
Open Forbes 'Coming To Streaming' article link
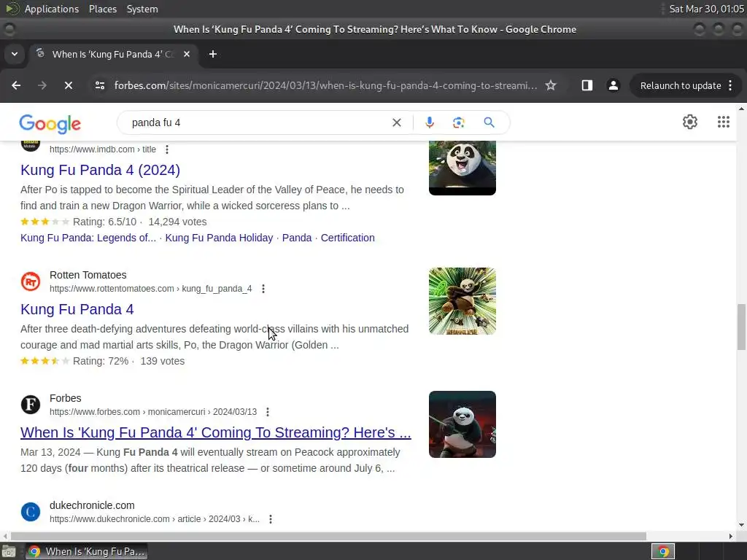216,432
